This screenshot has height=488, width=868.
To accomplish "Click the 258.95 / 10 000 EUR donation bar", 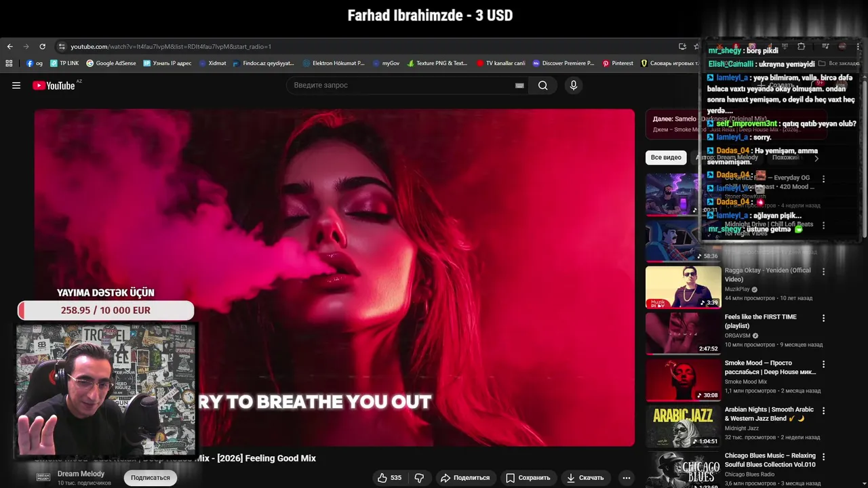I will [x=106, y=310].
